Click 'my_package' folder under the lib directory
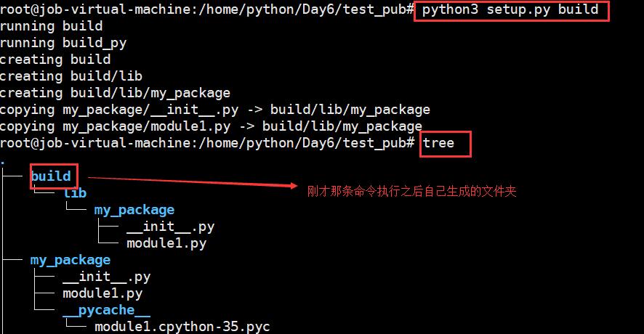The height and width of the screenshot is (334, 644). 134,210
